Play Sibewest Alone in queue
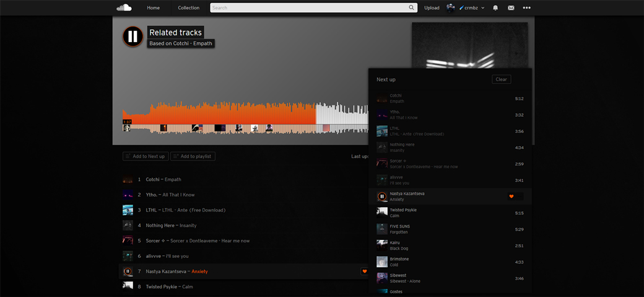 click(x=450, y=278)
